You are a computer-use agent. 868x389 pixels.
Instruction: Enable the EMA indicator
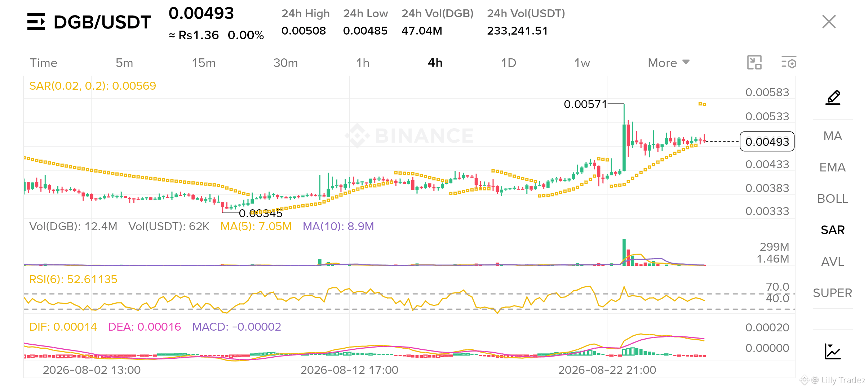pyautogui.click(x=833, y=167)
